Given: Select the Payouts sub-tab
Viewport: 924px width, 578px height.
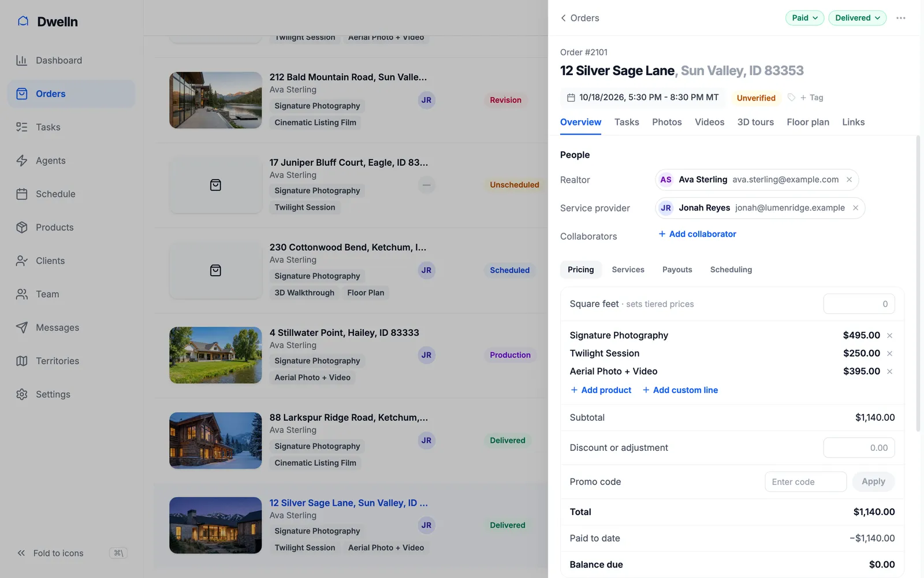Looking at the screenshot, I should point(677,270).
